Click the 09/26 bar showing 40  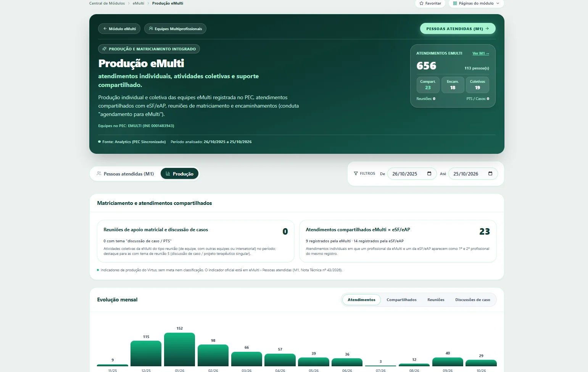[448, 362]
